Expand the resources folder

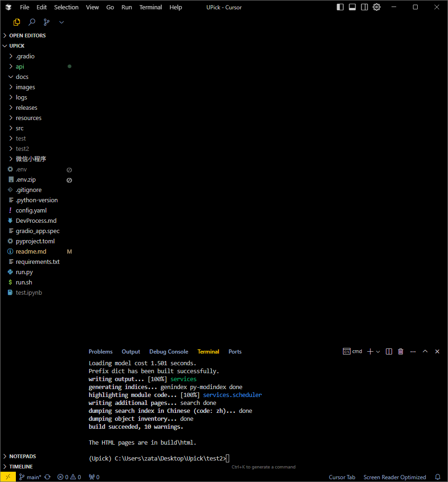(37, 118)
